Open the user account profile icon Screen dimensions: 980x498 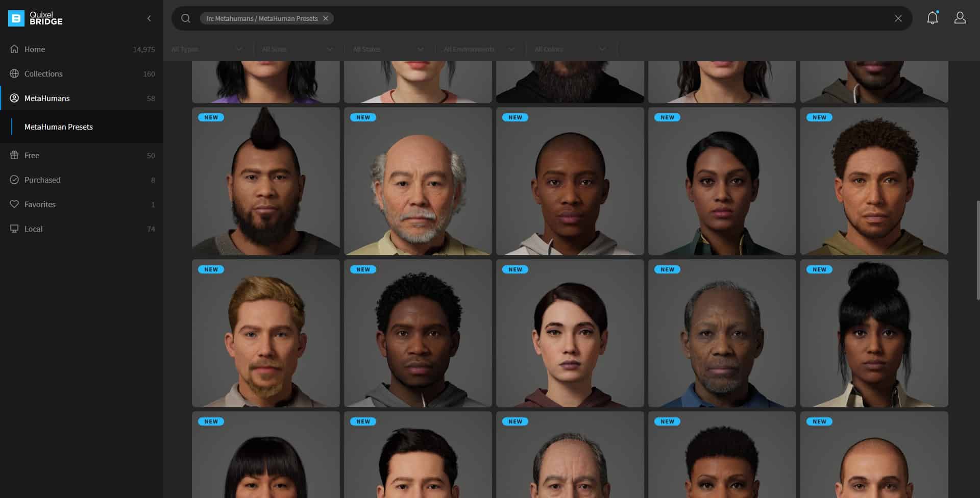pos(960,18)
